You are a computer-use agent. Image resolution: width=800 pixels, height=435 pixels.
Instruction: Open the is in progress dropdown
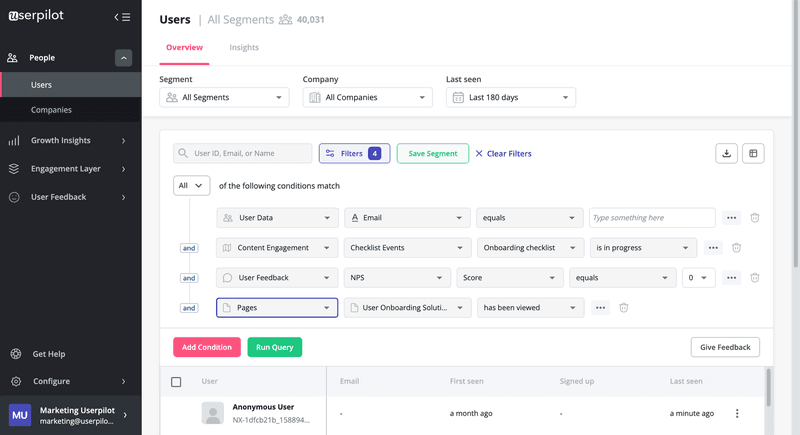pyautogui.click(x=643, y=248)
